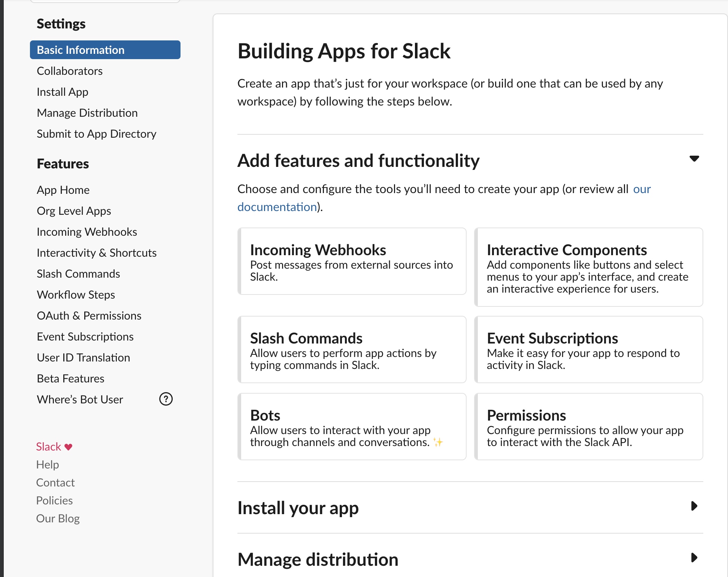Choose the Bots feature card

coord(352,427)
